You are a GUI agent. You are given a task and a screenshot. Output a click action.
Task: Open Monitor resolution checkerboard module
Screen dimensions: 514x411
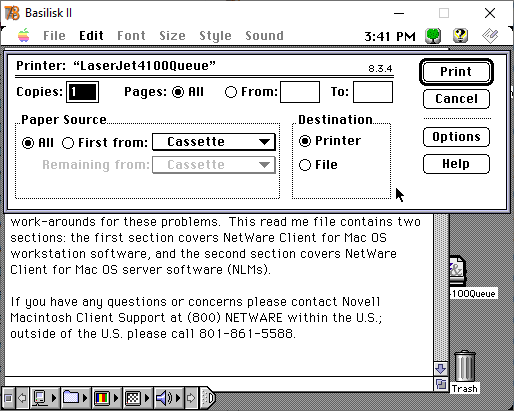[133, 398]
